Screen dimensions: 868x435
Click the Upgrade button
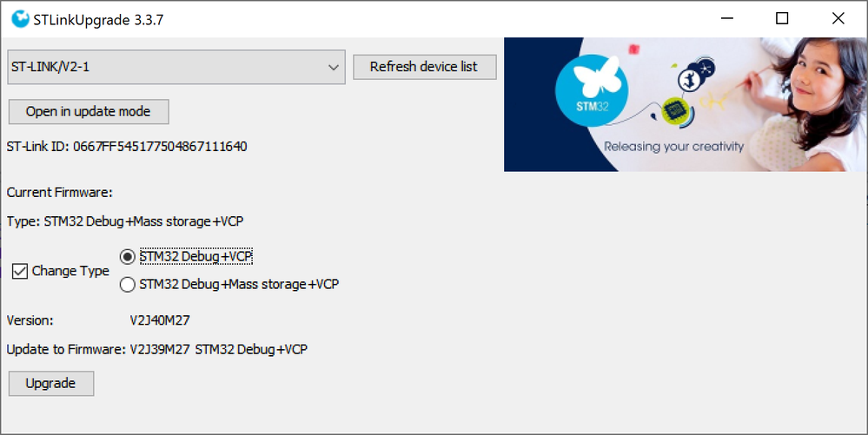(x=51, y=384)
